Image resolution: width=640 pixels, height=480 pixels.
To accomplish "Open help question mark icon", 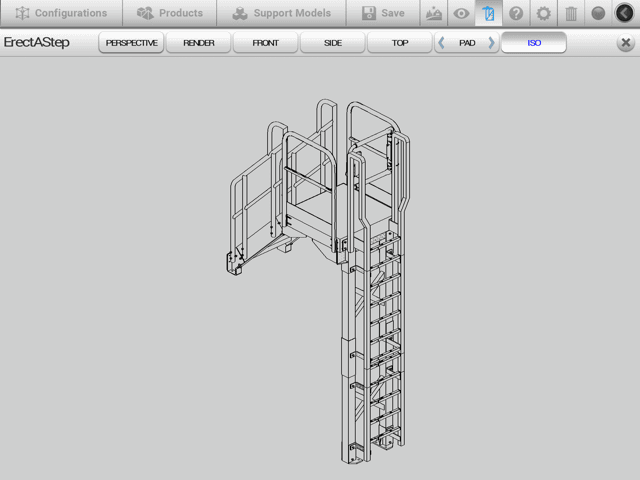I will 516,13.
